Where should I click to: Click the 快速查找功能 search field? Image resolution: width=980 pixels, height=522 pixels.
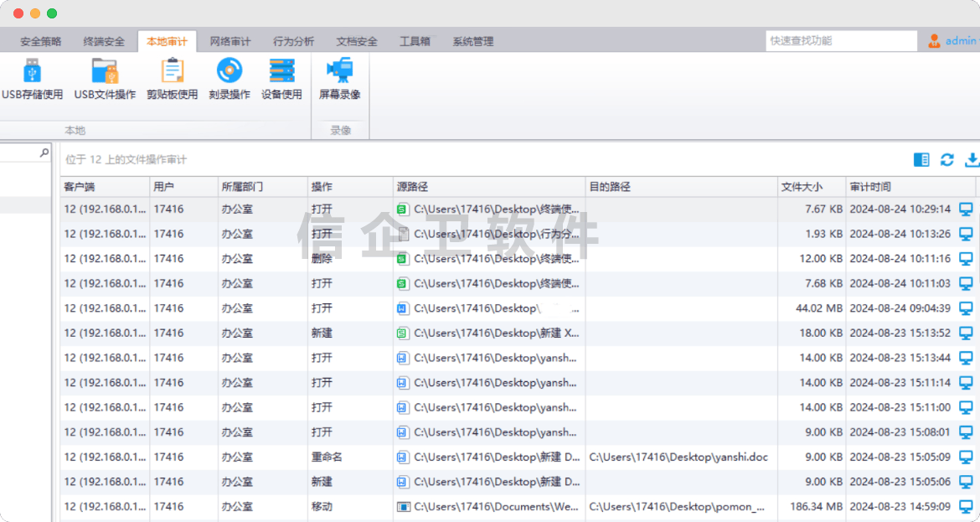point(840,41)
